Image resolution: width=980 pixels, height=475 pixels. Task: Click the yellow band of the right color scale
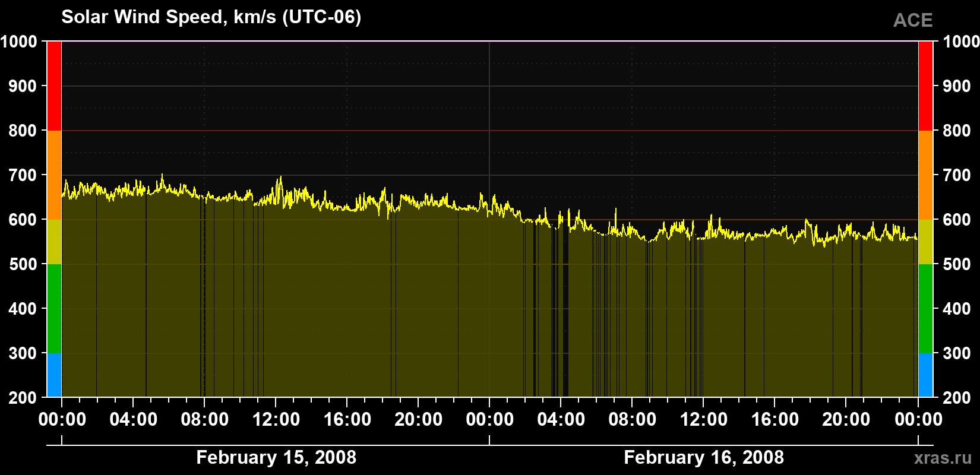tap(925, 242)
